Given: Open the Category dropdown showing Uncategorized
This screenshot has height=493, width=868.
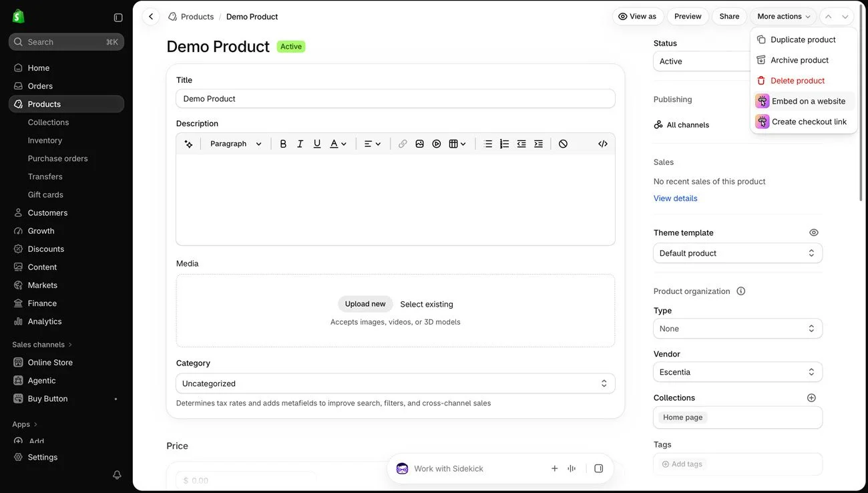Looking at the screenshot, I should (395, 383).
